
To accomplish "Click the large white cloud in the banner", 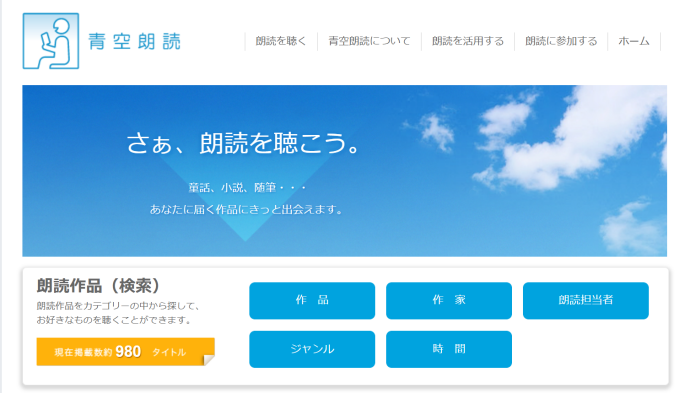I will (x=572, y=140).
